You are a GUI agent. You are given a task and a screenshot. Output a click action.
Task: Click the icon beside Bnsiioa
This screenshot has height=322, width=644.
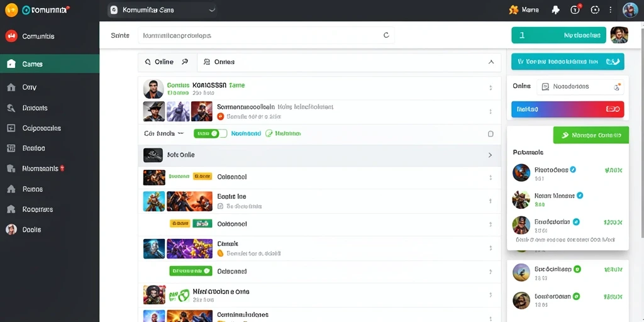pos(11,148)
